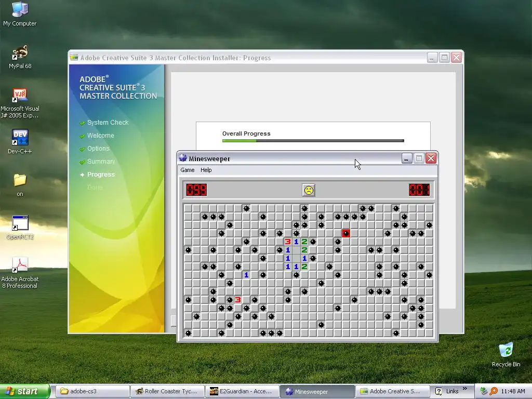Viewport: 532px width, 399px height.
Task: Open the Game menu in Minesweeper
Action: point(187,170)
